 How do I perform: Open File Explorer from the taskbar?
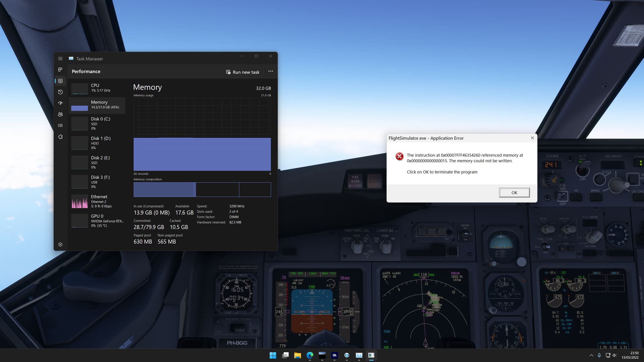[297, 355]
